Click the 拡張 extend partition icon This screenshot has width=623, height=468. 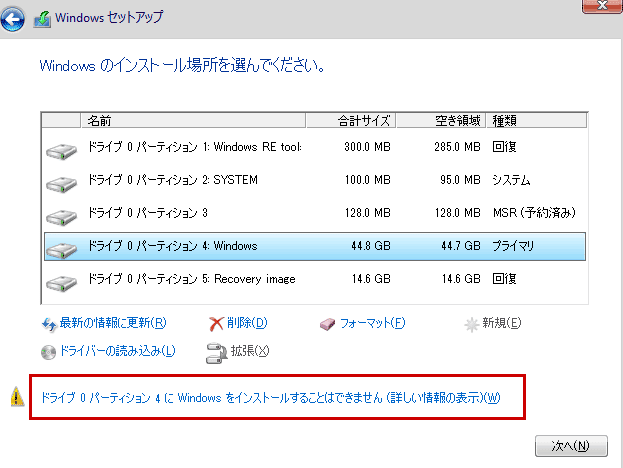click(215, 351)
